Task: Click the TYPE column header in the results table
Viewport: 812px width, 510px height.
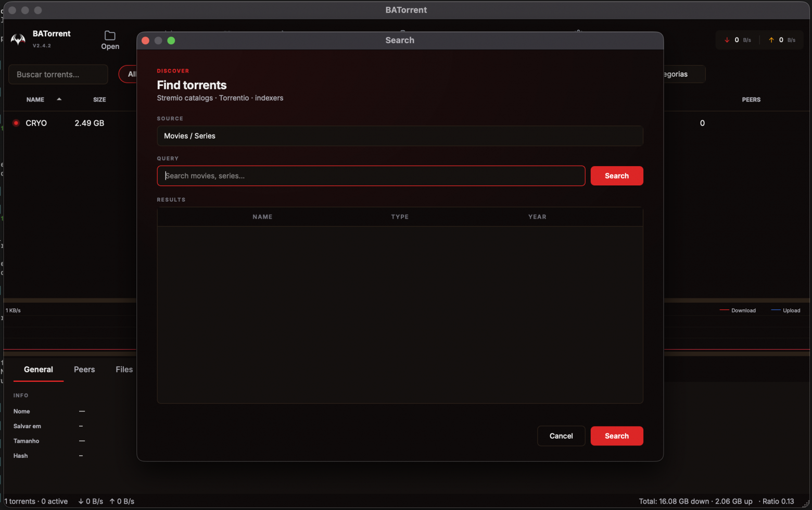Action: coord(400,217)
